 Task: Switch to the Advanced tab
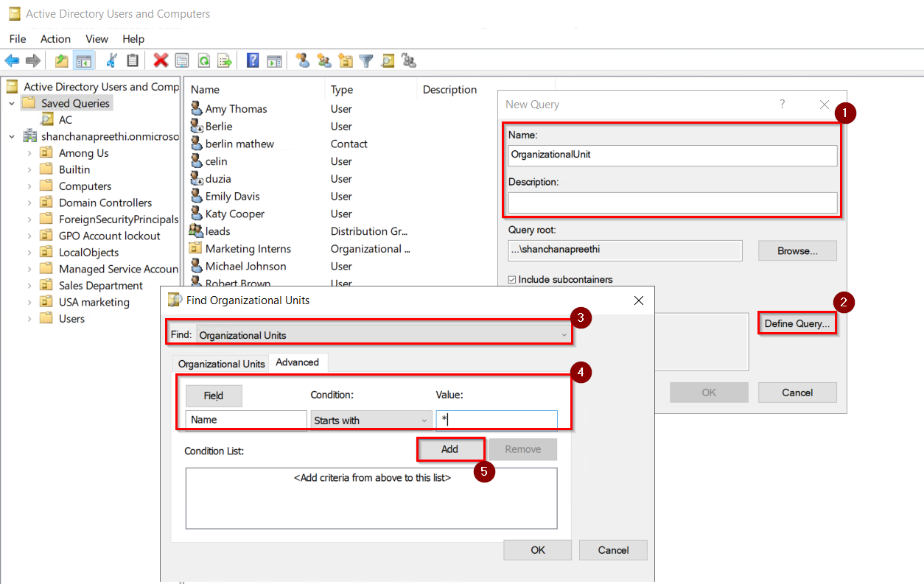point(298,362)
